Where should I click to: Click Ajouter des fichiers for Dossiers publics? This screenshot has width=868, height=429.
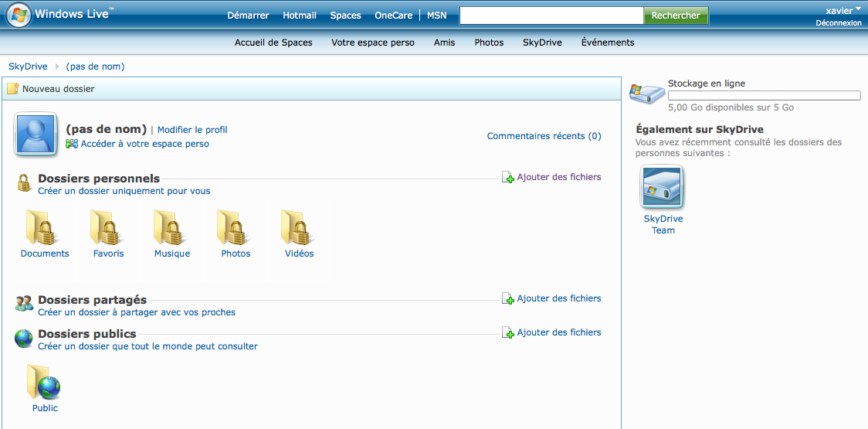(x=559, y=332)
